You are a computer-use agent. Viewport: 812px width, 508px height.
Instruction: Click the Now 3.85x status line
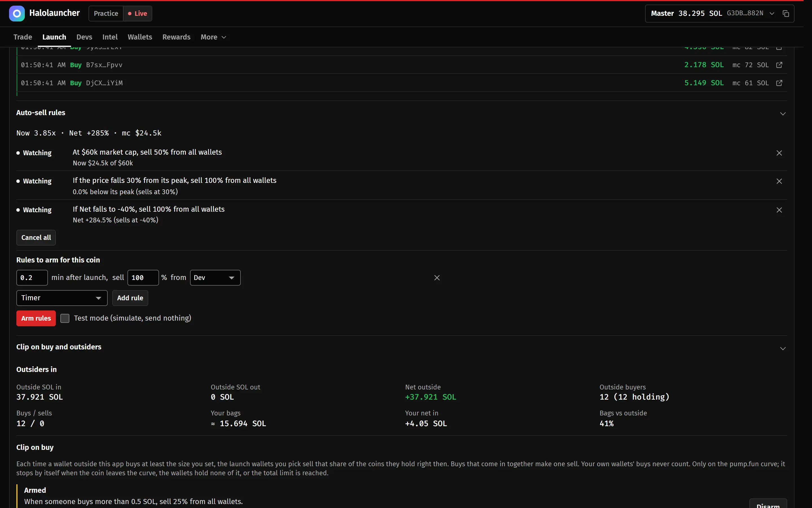tap(89, 133)
